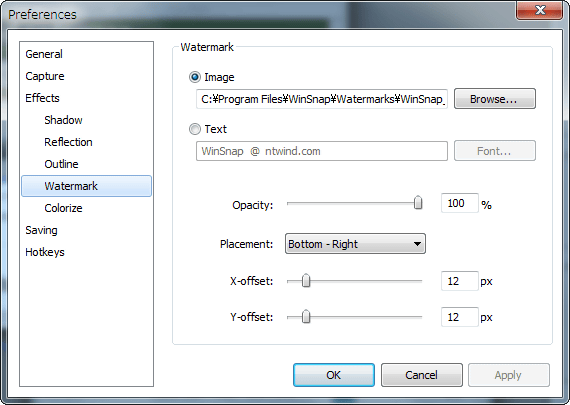
Task: Click the watermark image path field
Action: point(322,99)
